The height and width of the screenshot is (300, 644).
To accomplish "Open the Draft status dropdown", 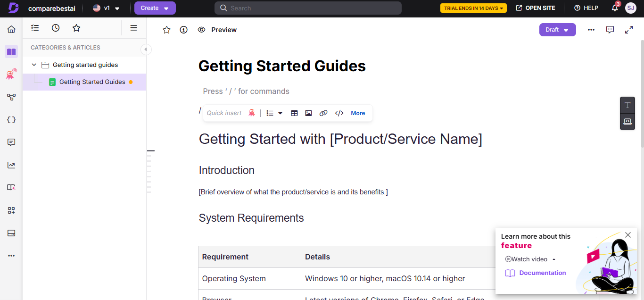I will pyautogui.click(x=558, y=30).
